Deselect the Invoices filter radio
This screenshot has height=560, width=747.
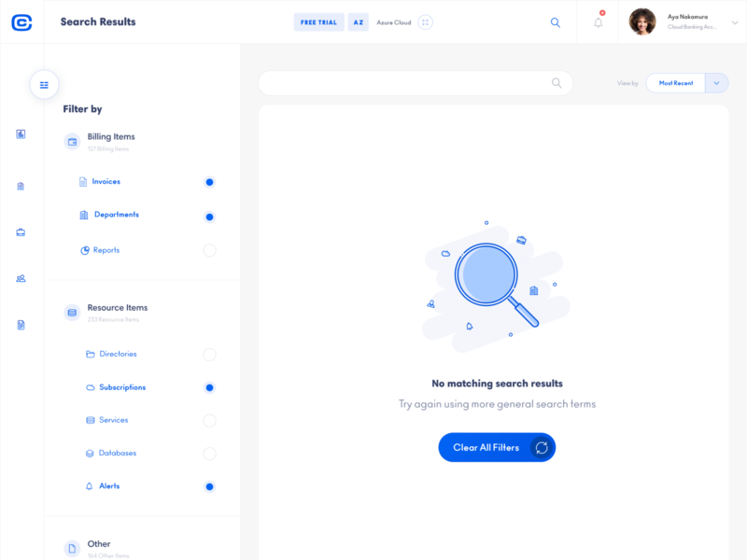click(209, 182)
